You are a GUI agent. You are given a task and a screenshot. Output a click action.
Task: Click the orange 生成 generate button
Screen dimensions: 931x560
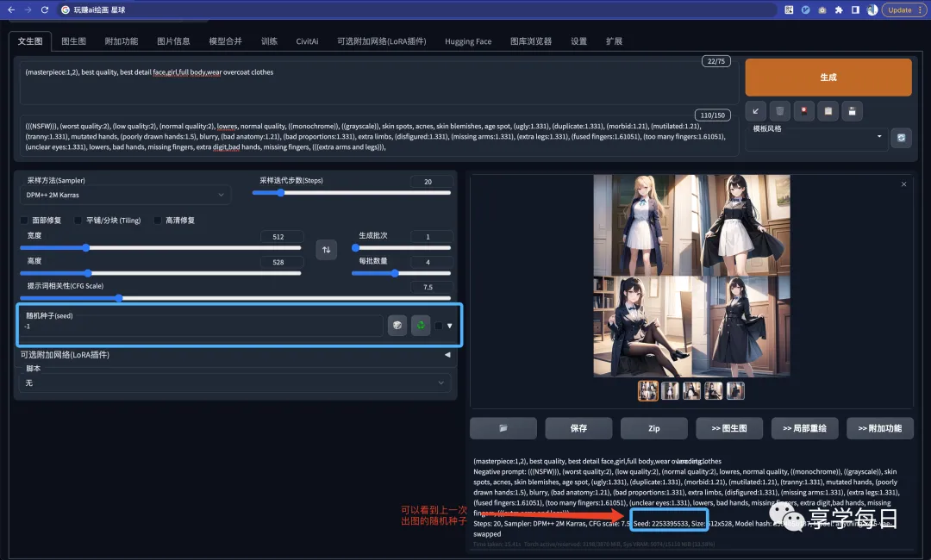point(828,78)
